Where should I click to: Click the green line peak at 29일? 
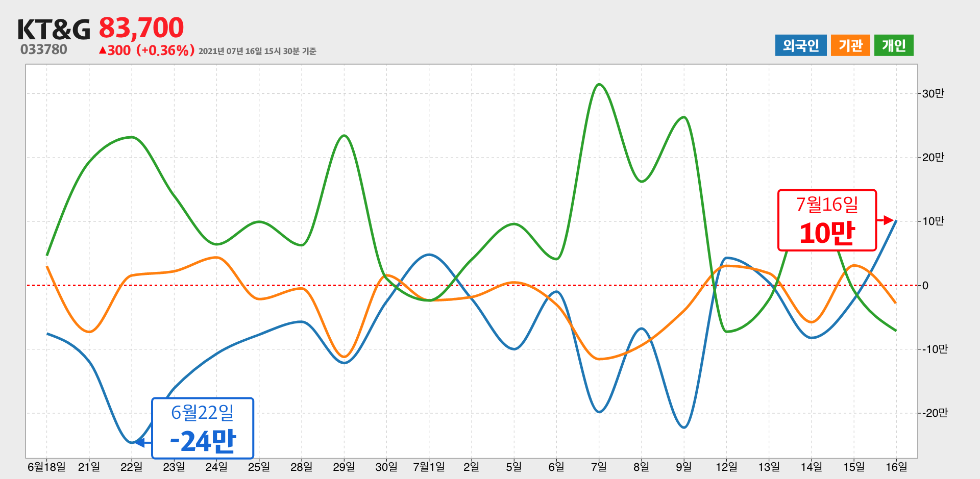click(344, 135)
